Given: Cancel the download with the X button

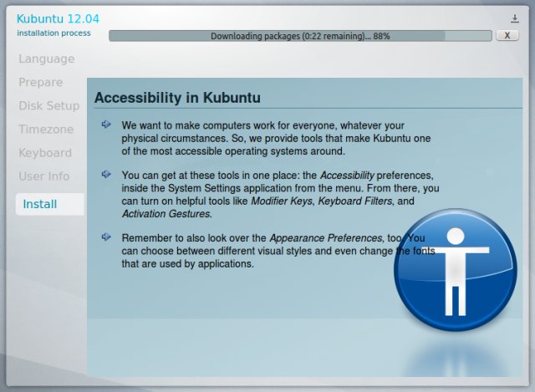Looking at the screenshot, I should 507,35.
